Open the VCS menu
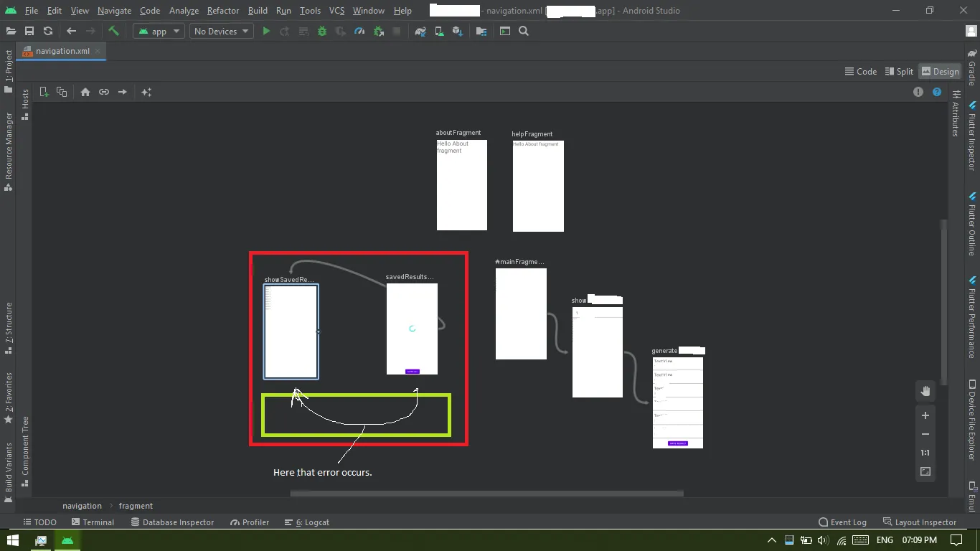This screenshot has width=980, height=551. tap(337, 11)
